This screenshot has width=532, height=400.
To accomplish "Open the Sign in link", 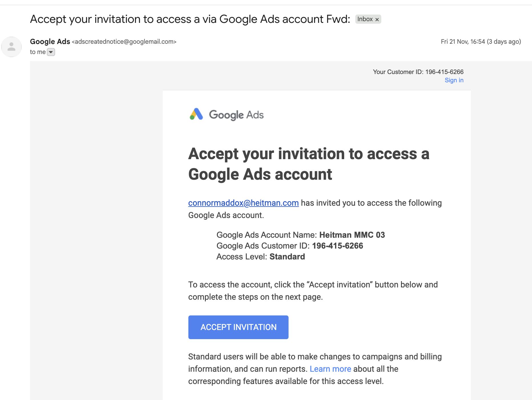I will (454, 80).
